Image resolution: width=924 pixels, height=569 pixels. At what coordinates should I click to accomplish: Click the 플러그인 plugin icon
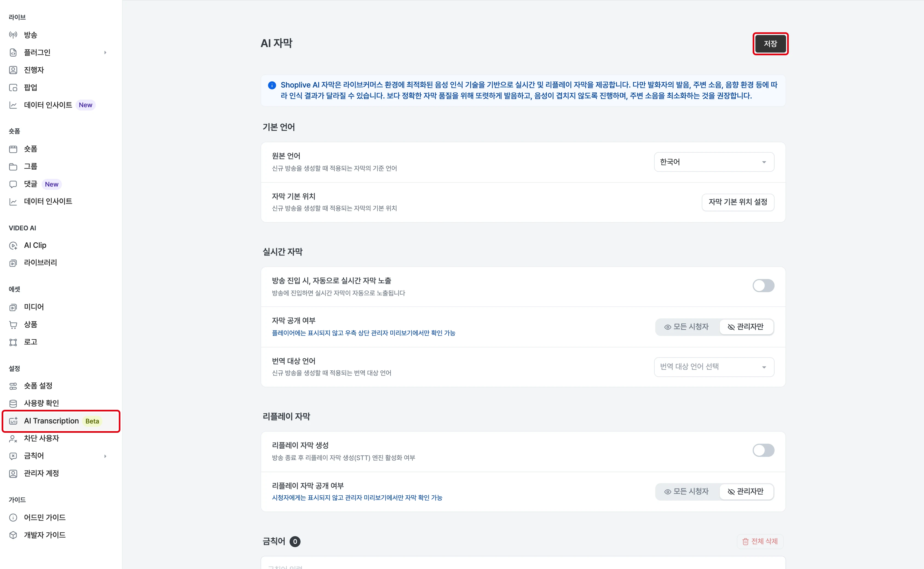13,53
